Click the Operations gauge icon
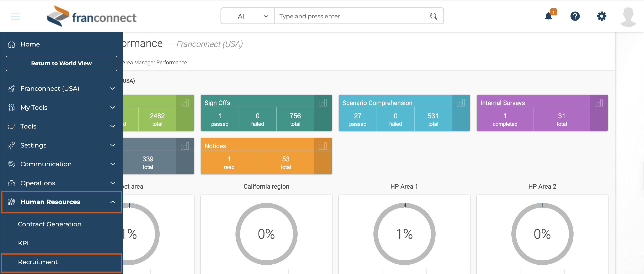Viewport: 644px width, 274px height. click(x=11, y=183)
